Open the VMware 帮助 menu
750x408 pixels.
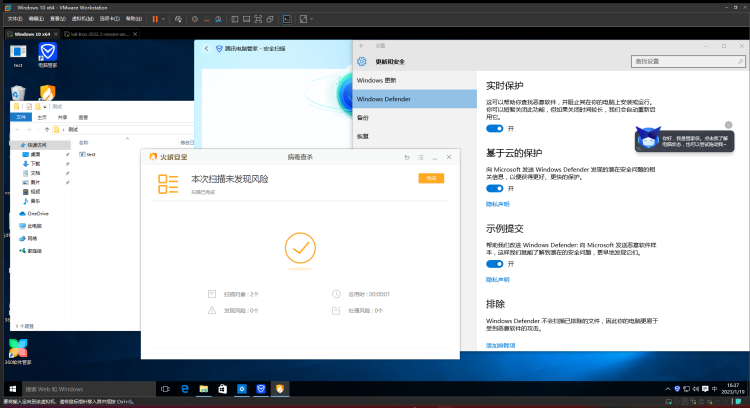(x=134, y=19)
